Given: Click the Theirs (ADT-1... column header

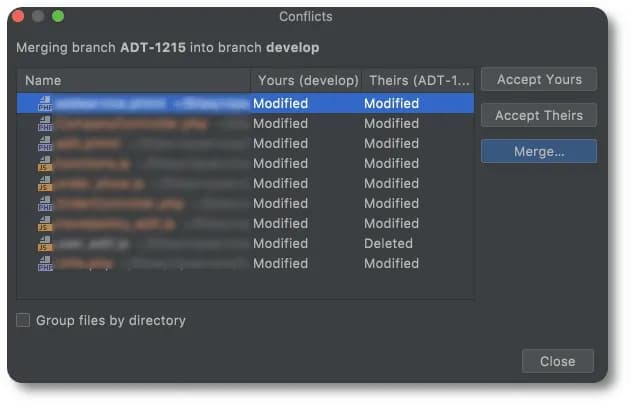Looking at the screenshot, I should coord(419,80).
